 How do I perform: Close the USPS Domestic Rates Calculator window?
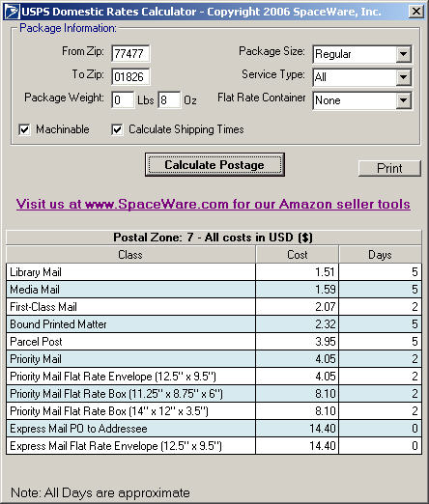point(416,12)
